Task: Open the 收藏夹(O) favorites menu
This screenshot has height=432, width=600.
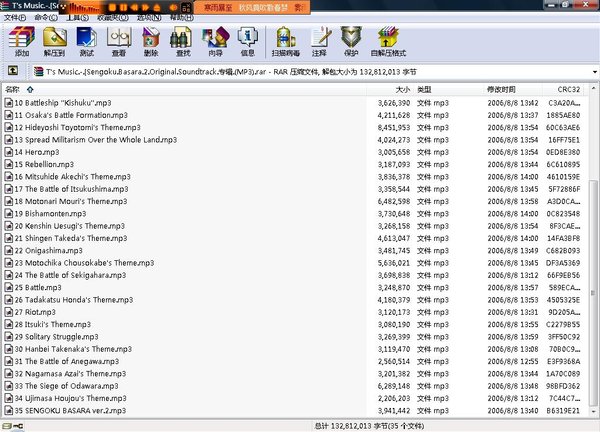Action: click(112, 18)
